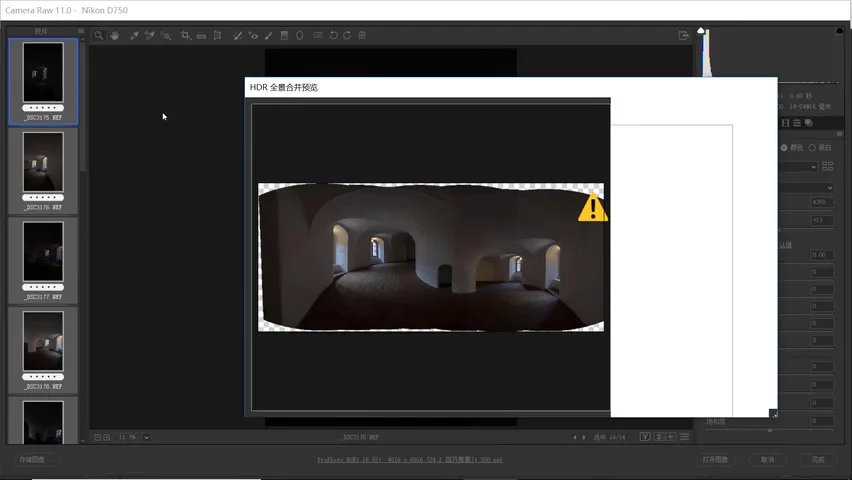
Task: Open the white balance dropdown
Action: coord(807,188)
